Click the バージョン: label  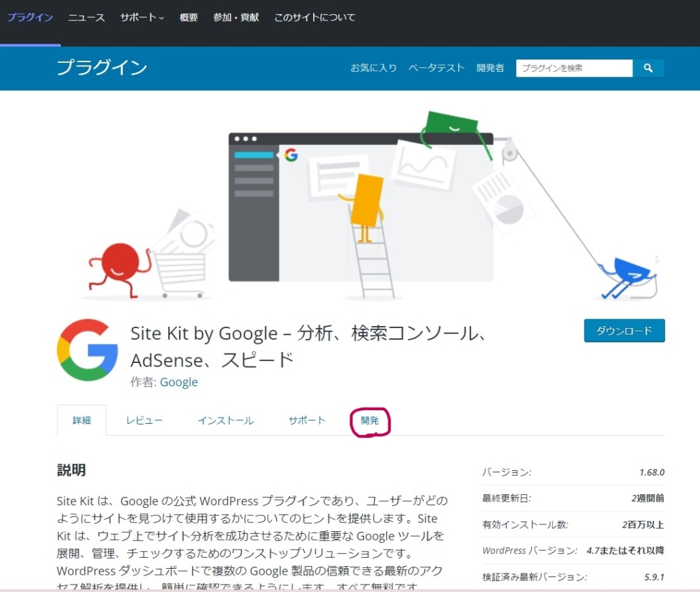[507, 472]
